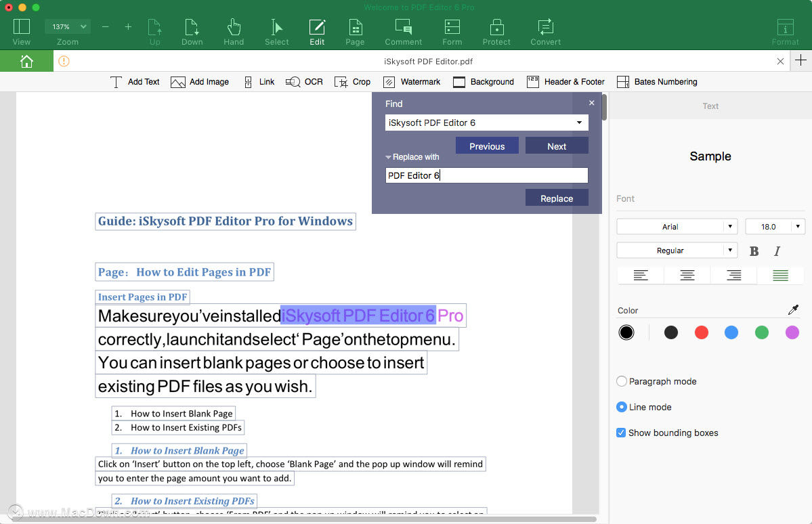812x524 pixels.
Task: Run the OCR tool
Action: pyautogui.click(x=305, y=82)
